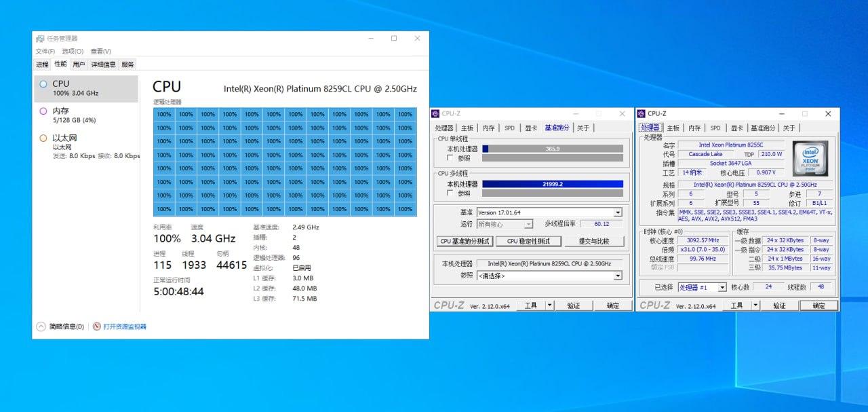The height and width of the screenshot is (412, 868).
Task: Open the 参照 <请选择> dropdown
Action: pos(549,276)
